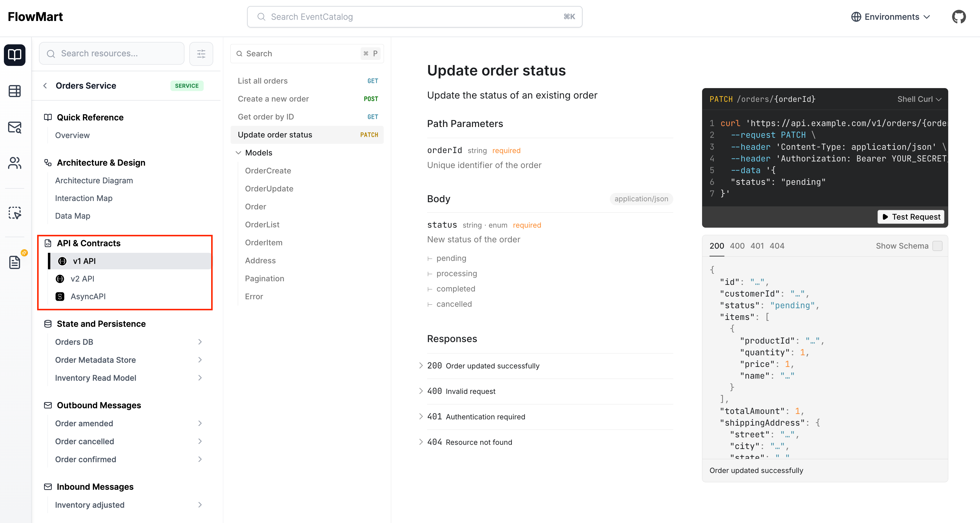980x523 pixels.
Task: Open the table catalog icon in left rail
Action: (x=14, y=91)
